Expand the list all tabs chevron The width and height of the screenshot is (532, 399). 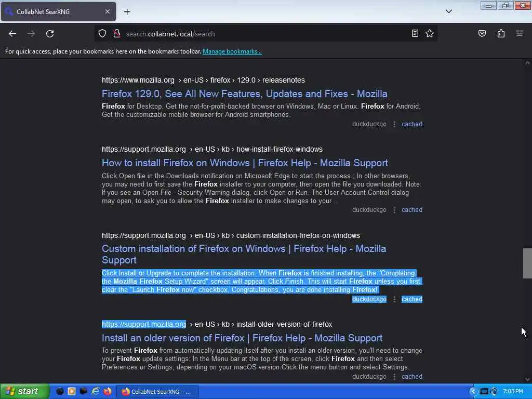point(448,11)
